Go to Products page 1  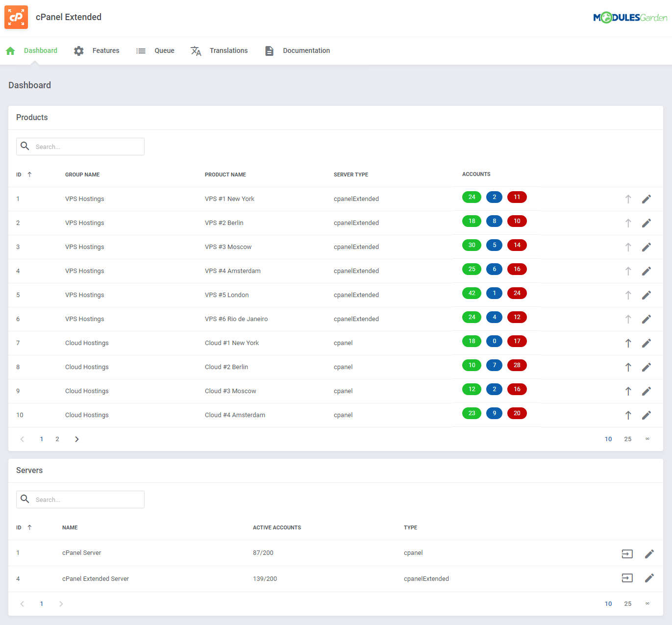point(42,439)
